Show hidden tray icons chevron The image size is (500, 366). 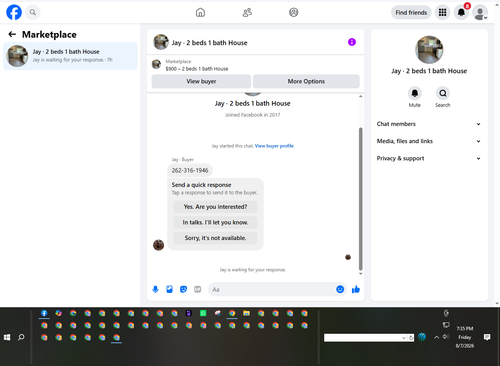pos(436,337)
